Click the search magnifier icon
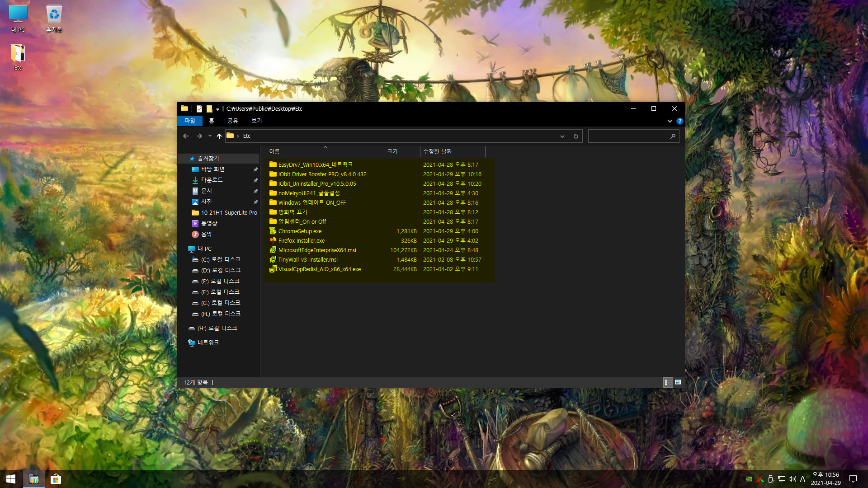Viewport: 868px width, 488px height. tap(673, 136)
